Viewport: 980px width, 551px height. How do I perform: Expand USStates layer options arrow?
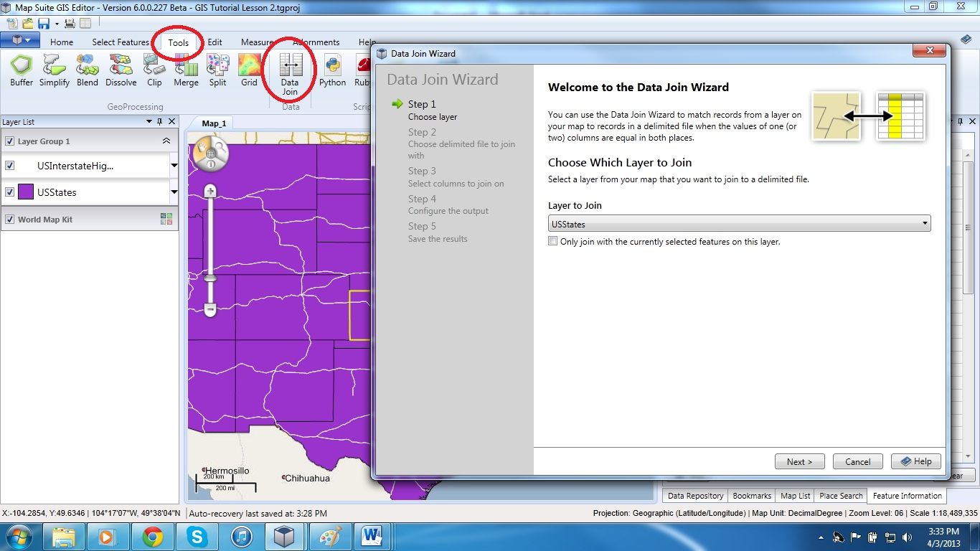[174, 192]
